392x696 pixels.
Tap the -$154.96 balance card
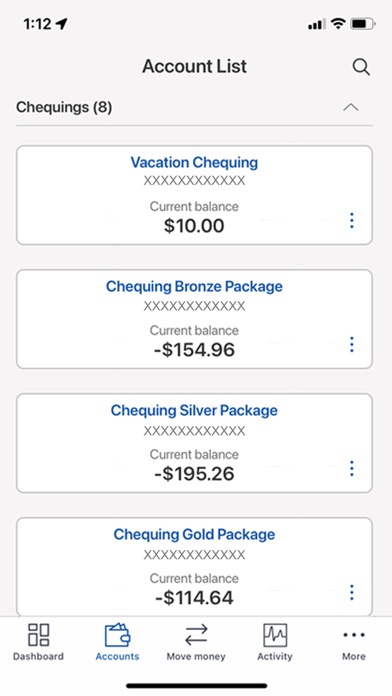(194, 319)
